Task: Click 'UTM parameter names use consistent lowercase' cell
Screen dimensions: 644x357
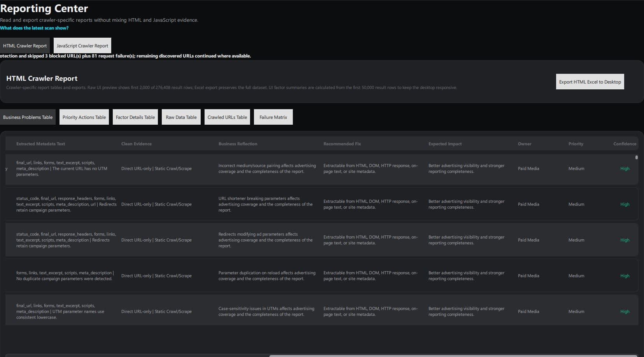Action: click(60, 312)
